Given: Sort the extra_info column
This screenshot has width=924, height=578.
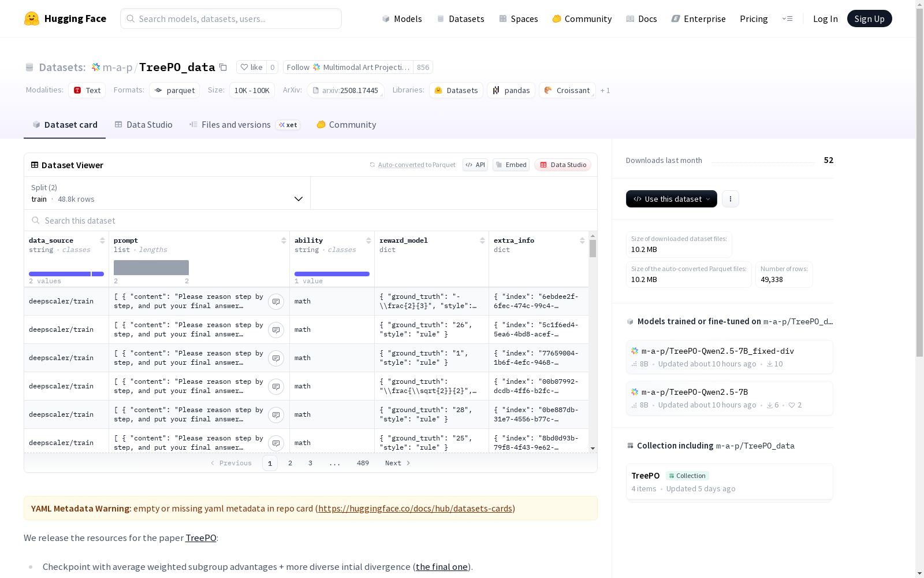Looking at the screenshot, I should (x=582, y=240).
